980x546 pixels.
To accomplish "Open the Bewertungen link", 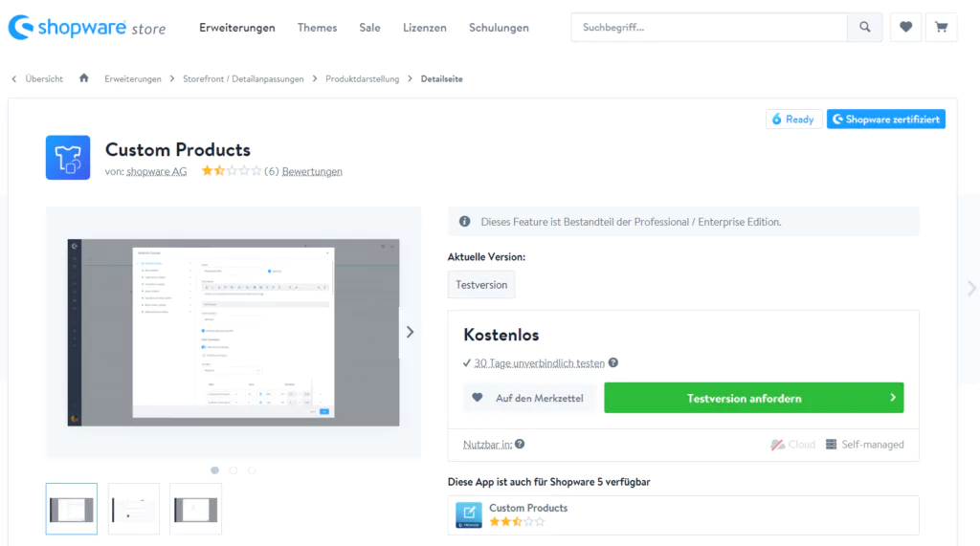I will (312, 171).
